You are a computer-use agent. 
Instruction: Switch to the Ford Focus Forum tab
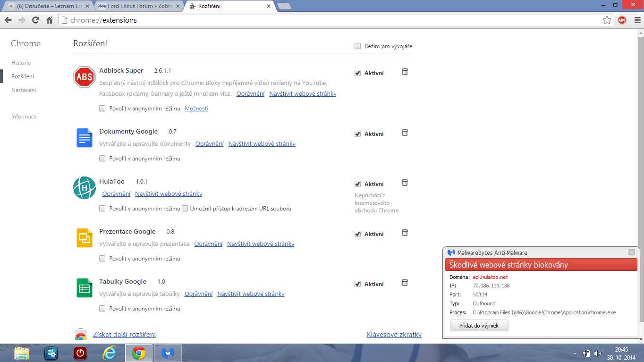point(137,7)
